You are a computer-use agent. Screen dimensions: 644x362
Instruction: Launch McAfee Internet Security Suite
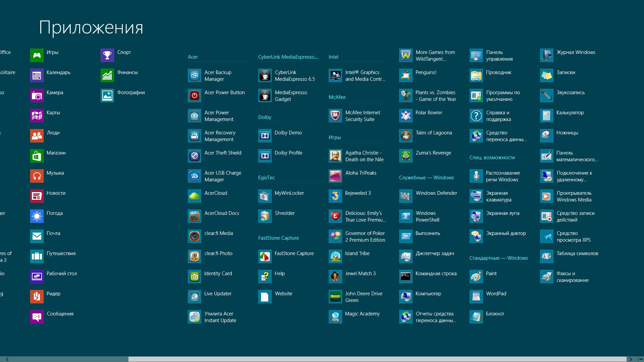[335, 116]
